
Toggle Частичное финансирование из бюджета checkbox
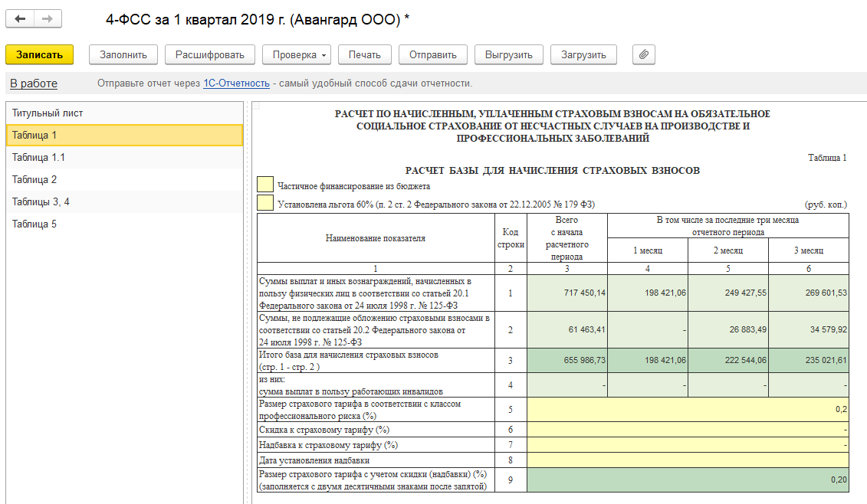[265, 185]
